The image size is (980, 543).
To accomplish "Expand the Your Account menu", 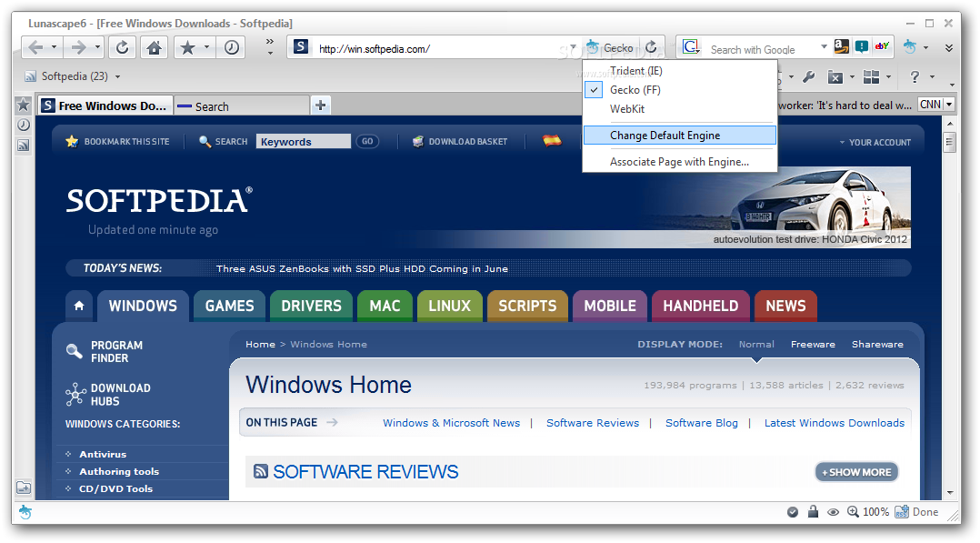I will [x=875, y=142].
